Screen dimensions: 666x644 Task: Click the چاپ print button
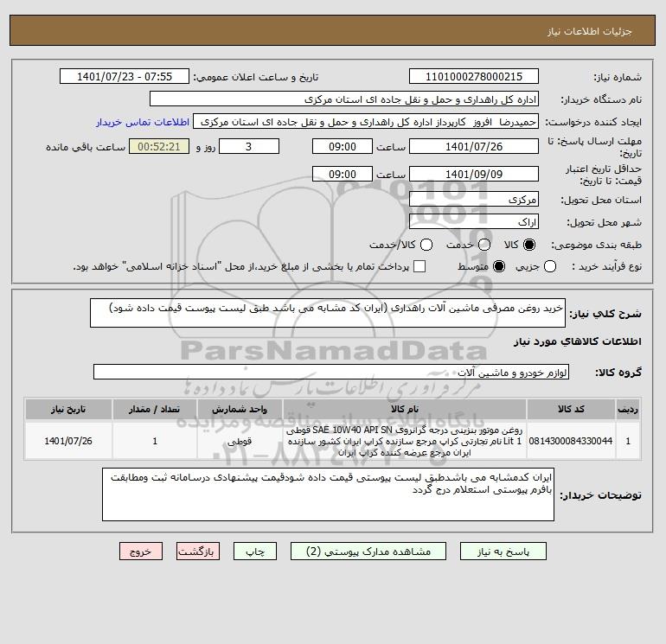click(255, 551)
